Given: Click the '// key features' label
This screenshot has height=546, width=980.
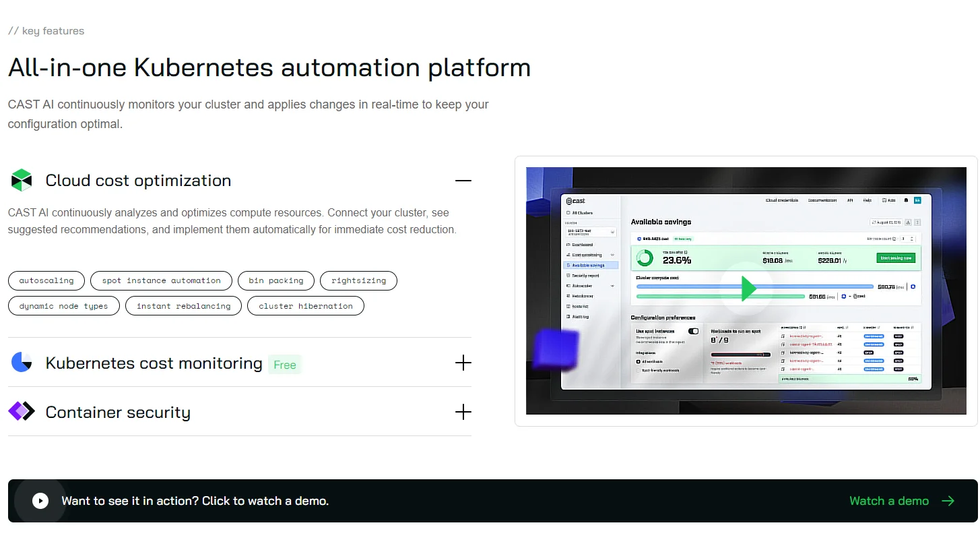Looking at the screenshot, I should (46, 31).
